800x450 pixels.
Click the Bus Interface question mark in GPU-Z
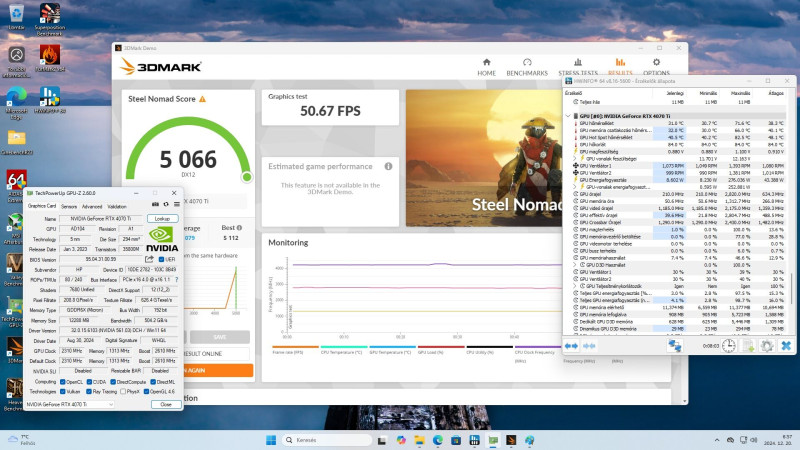pyautogui.click(x=177, y=280)
